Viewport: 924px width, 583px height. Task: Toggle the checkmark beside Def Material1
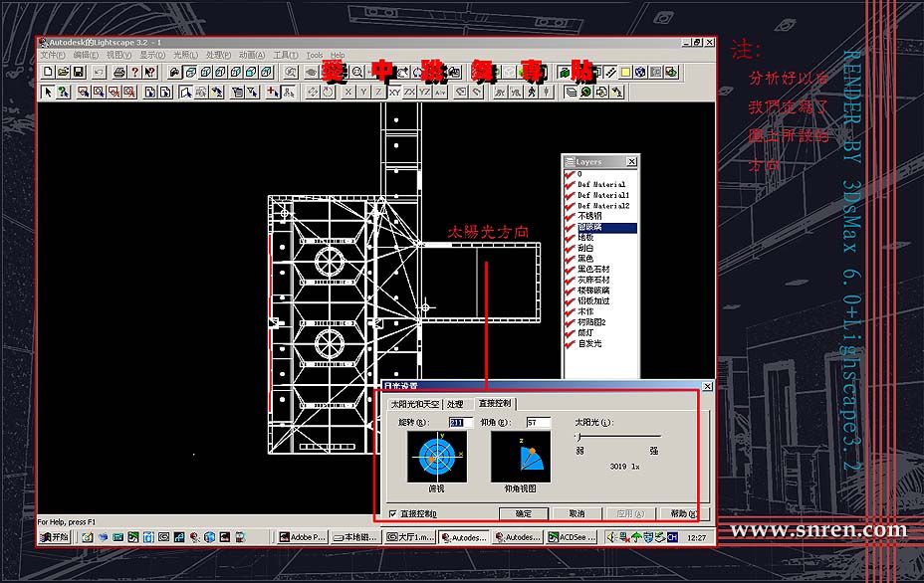pos(570,196)
